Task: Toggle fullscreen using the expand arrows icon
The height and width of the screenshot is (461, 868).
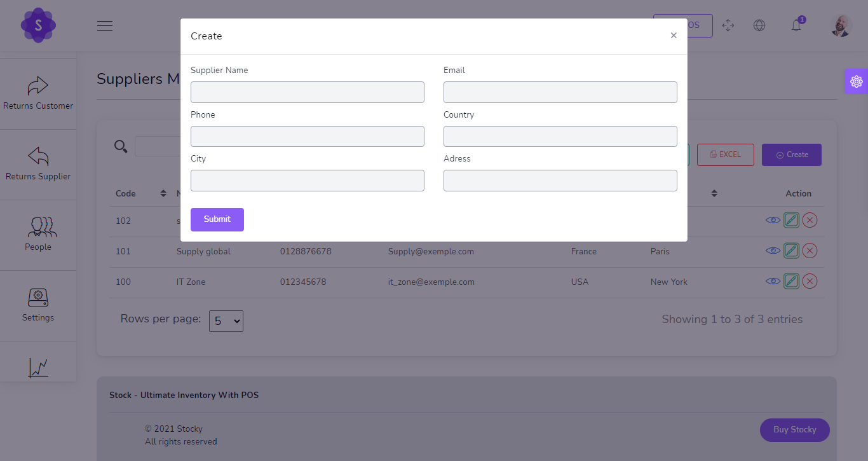Action: [x=728, y=25]
